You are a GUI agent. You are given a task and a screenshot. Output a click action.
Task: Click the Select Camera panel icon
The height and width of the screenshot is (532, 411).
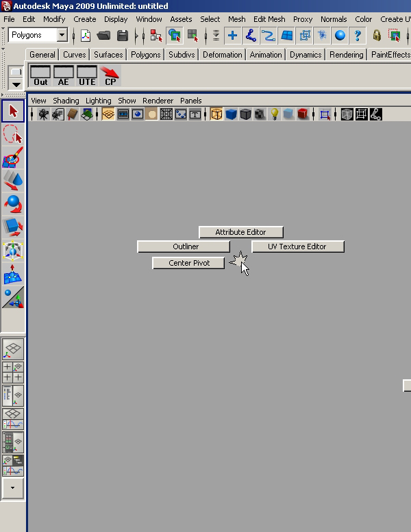click(43, 114)
